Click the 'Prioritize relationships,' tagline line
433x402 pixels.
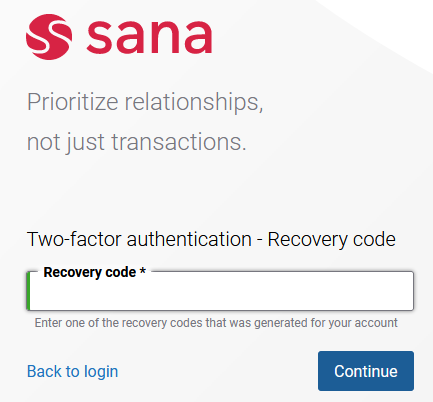pyautogui.click(x=145, y=102)
